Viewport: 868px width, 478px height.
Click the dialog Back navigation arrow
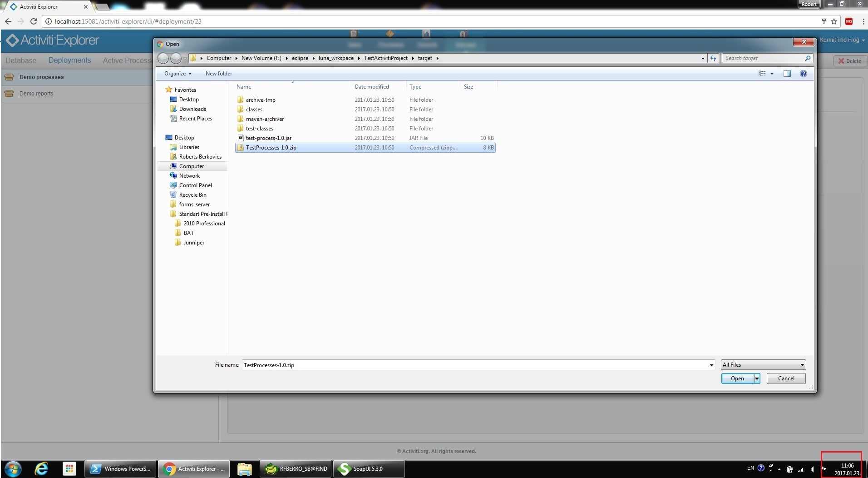point(163,58)
